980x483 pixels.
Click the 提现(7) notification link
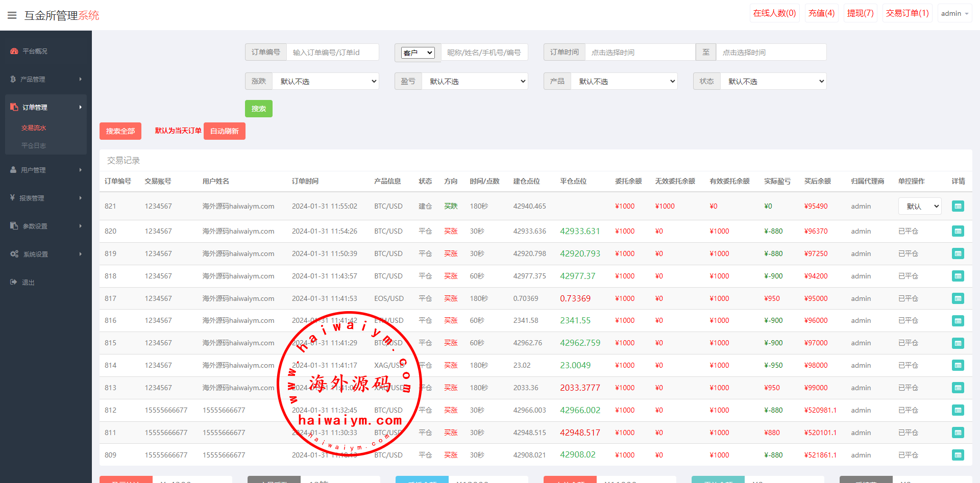pyautogui.click(x=860, y=13)
